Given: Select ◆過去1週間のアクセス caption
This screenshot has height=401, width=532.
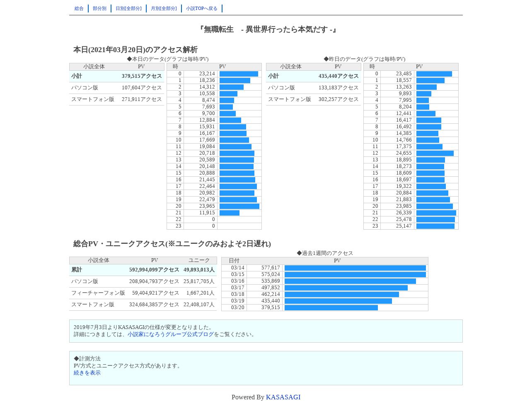Looking at the screenshot, I should pos(325,253).
